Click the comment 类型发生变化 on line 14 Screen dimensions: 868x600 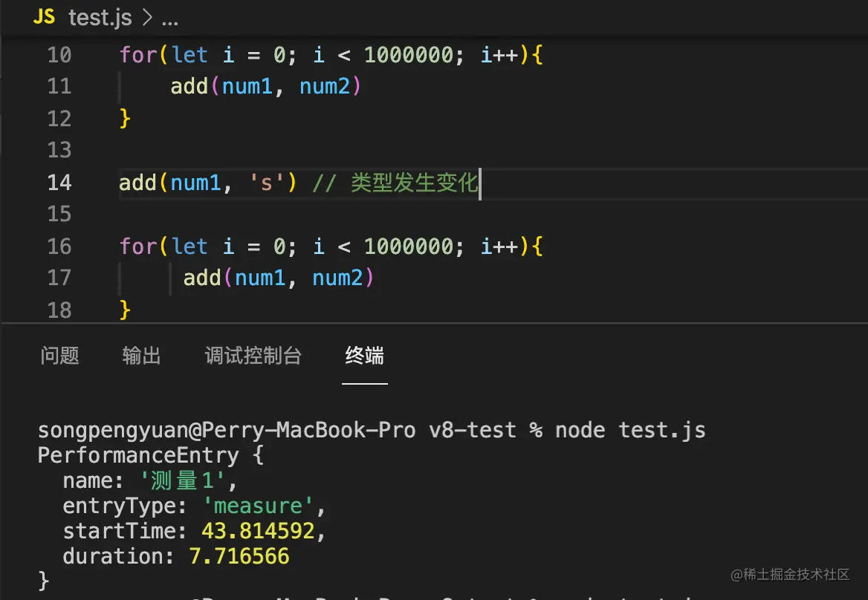click(415, 182)
